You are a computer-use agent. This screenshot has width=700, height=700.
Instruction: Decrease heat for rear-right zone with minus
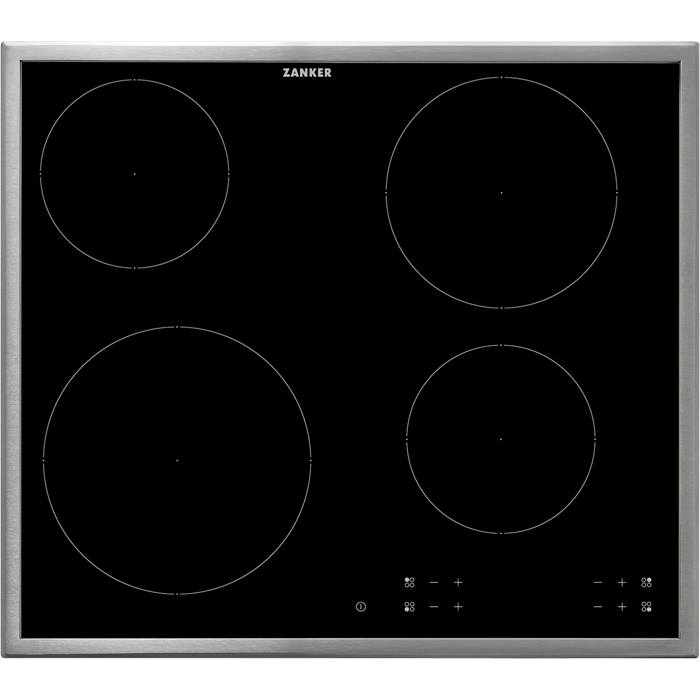(598, 582)
